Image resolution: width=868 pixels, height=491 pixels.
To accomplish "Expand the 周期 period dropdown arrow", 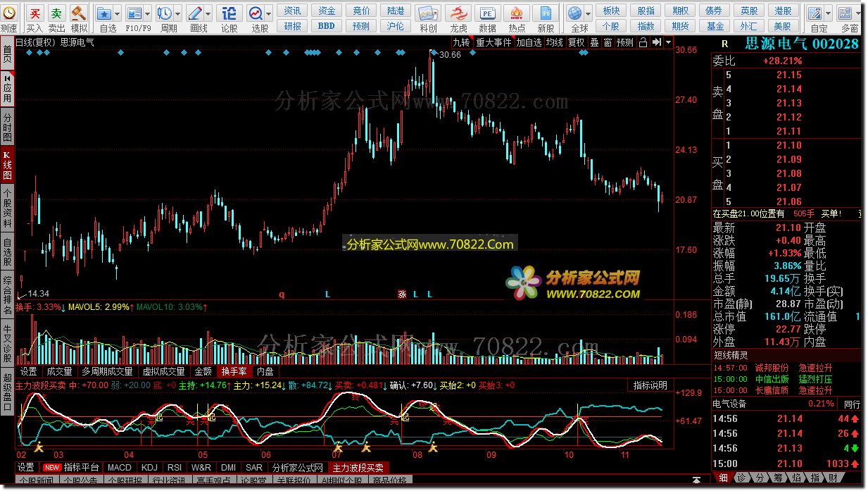I will [177, 13].
